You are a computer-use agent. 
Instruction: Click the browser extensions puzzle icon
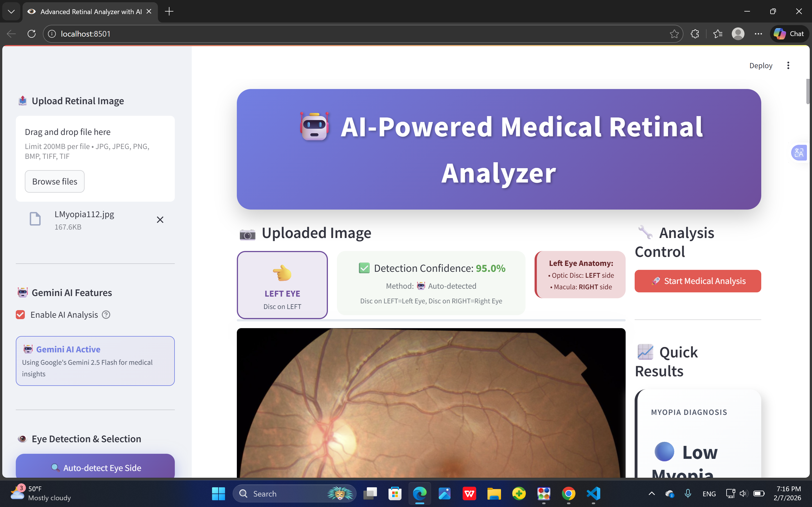tap(695, 34)
